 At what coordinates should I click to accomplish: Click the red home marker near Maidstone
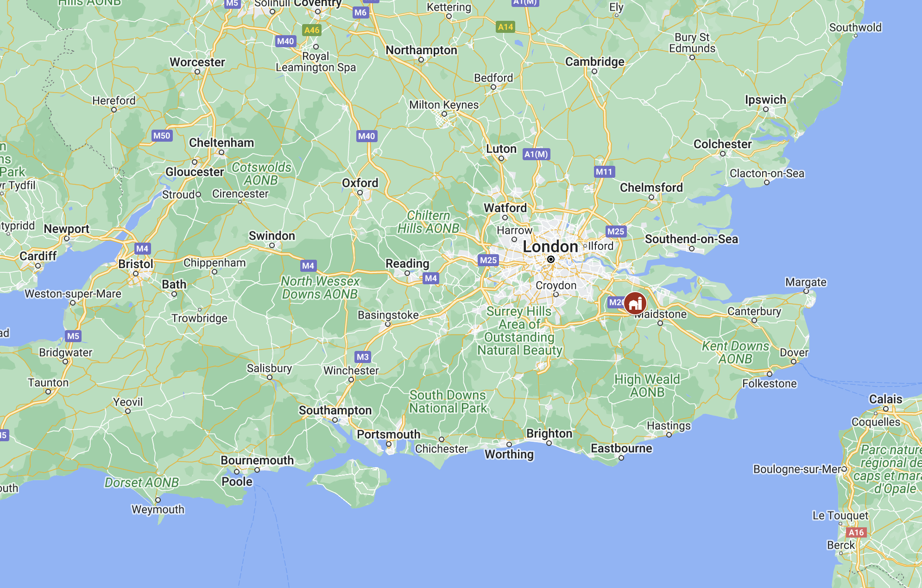coord(635,303)
